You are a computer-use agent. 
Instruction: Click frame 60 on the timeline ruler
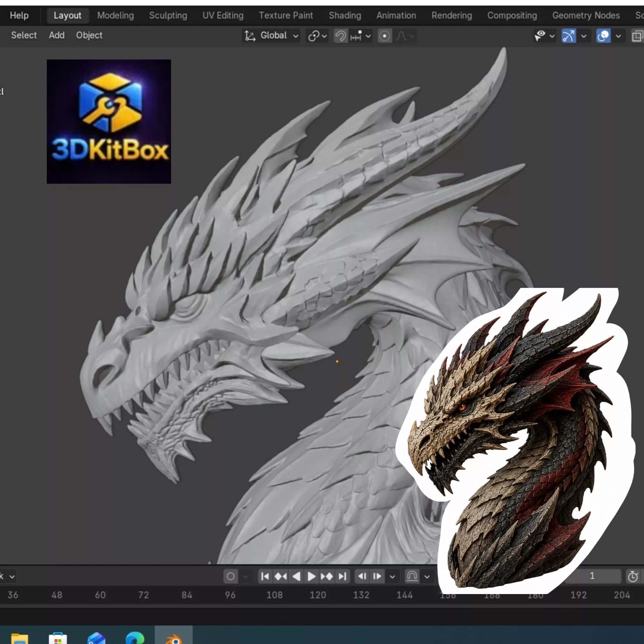pyautogui.click(x=100, y=595)
